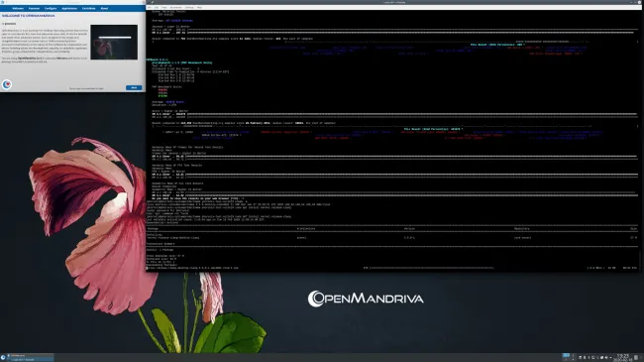Viewport: 644px width, 362px height.
Task: Select the Konsole task entry in taskbar
Action: click(x=31, y=360)
